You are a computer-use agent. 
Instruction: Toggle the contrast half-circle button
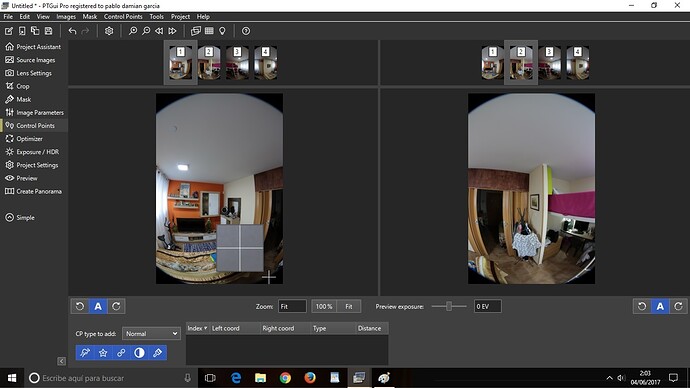(x=139, y=353)
